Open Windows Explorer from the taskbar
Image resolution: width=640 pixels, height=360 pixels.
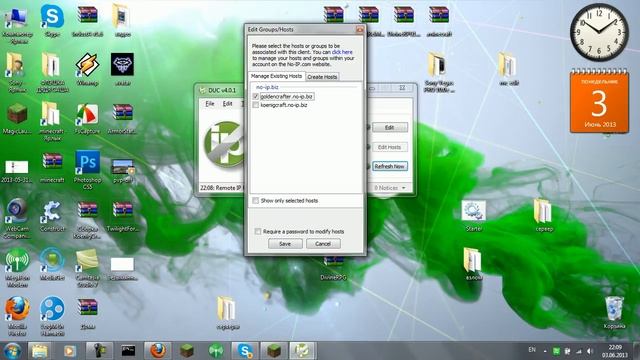[40, 351]
